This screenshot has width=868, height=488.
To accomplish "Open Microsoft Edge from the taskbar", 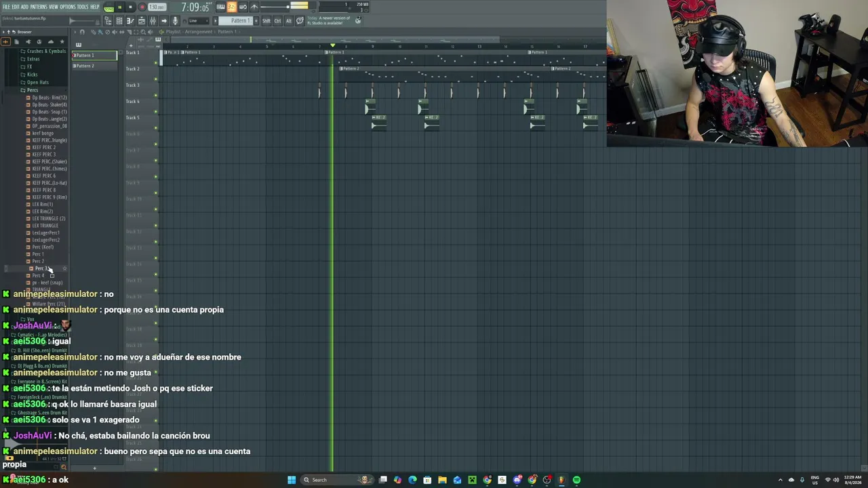I will coord(412,480).
